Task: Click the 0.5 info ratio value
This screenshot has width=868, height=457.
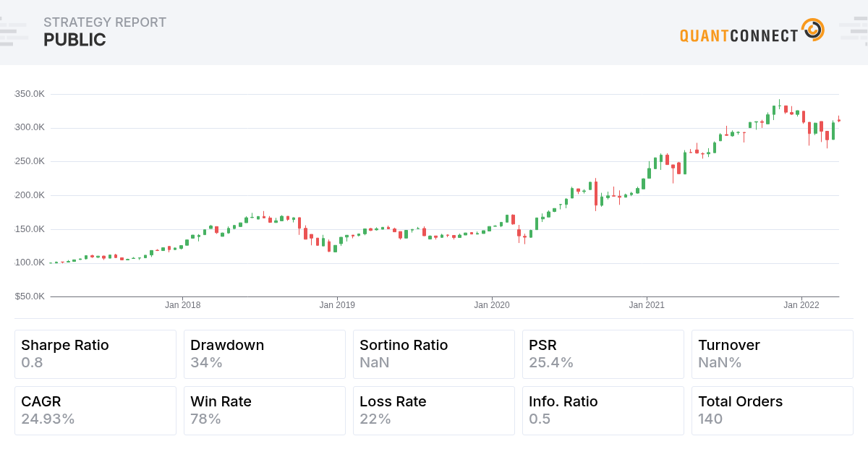Action: coord(540,419)
